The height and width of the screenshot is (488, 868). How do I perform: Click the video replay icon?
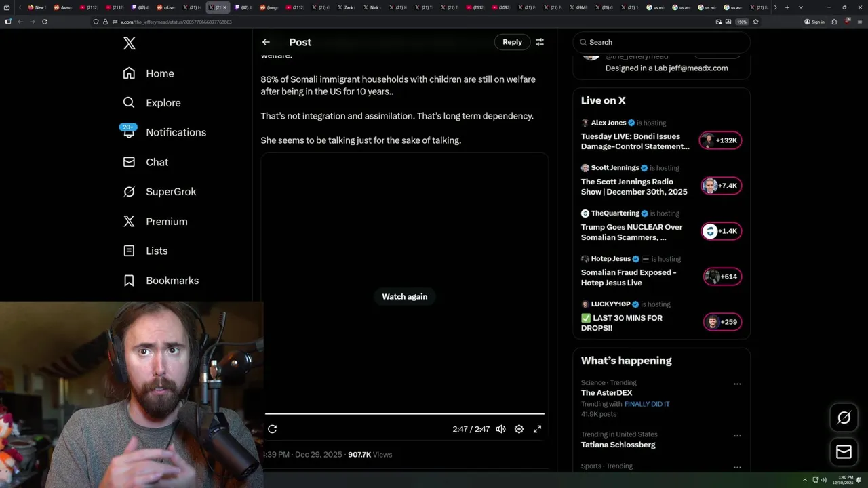point(272,429)
